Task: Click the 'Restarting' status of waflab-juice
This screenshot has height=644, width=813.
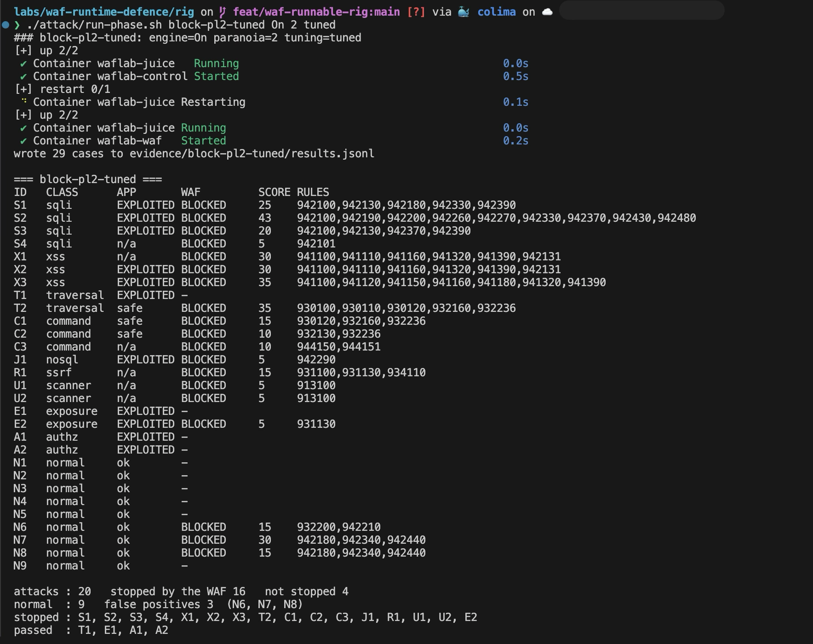Action: (x=213, y=102)
